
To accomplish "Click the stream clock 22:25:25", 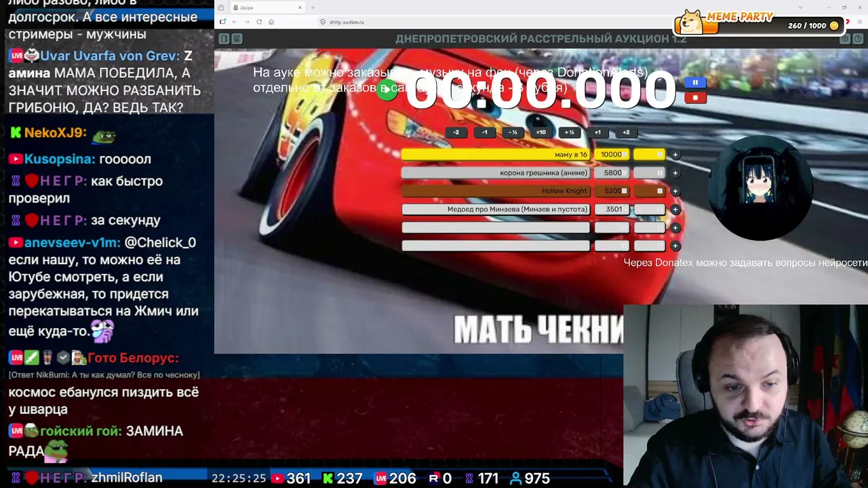I will (239, 479).
